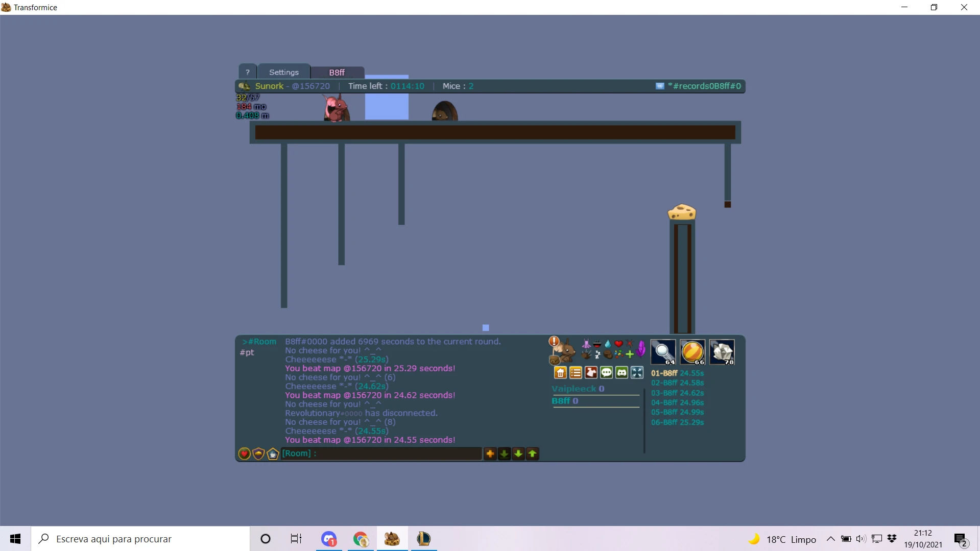980x551 pixels.
Task: Click record entry 06-B8ff 25.29s
Action: point(677,423)
